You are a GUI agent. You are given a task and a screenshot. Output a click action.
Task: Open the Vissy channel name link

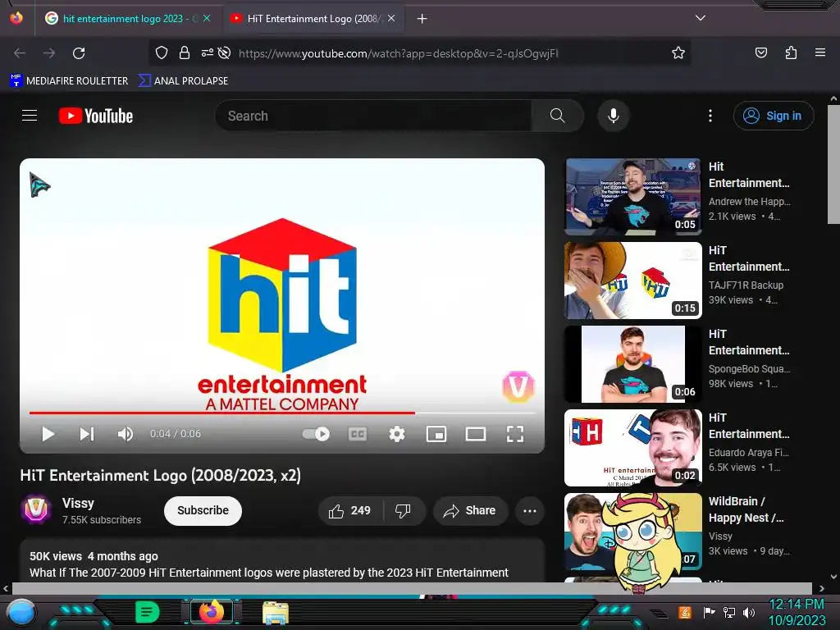pos(78,503)
